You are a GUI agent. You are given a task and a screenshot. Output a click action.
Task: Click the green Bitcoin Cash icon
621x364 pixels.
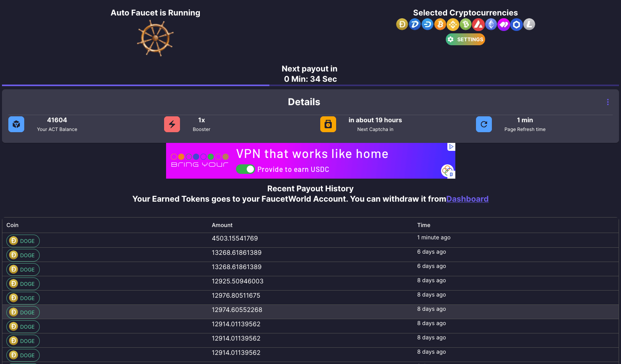pos(465,25)
